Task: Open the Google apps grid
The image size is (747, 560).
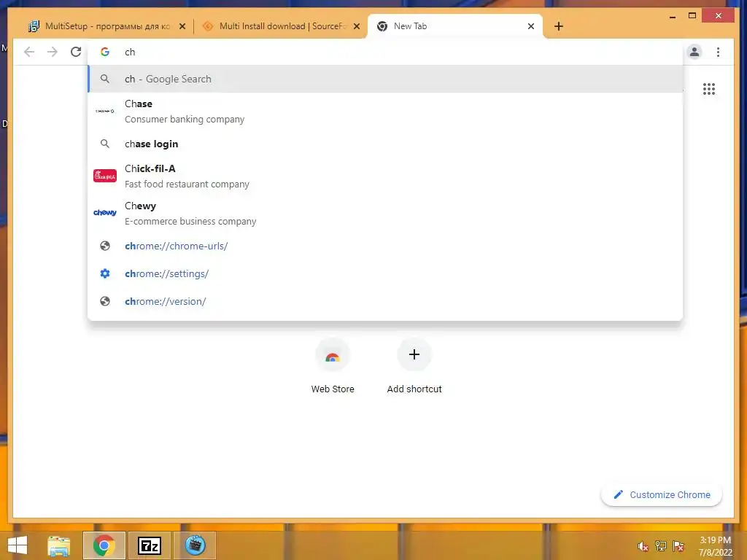Action: tap(709, 89)
